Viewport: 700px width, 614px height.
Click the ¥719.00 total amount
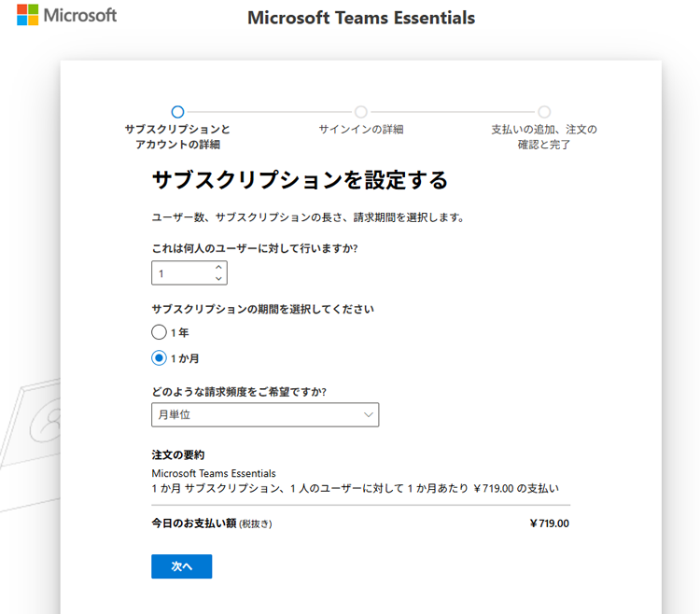[x=549, y=523]
